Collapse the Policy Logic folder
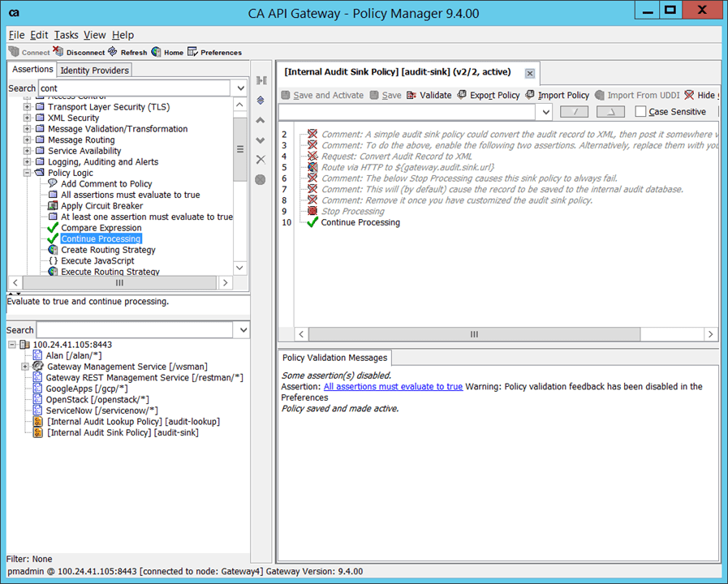728x584 pixels. [x=28, y=173]
